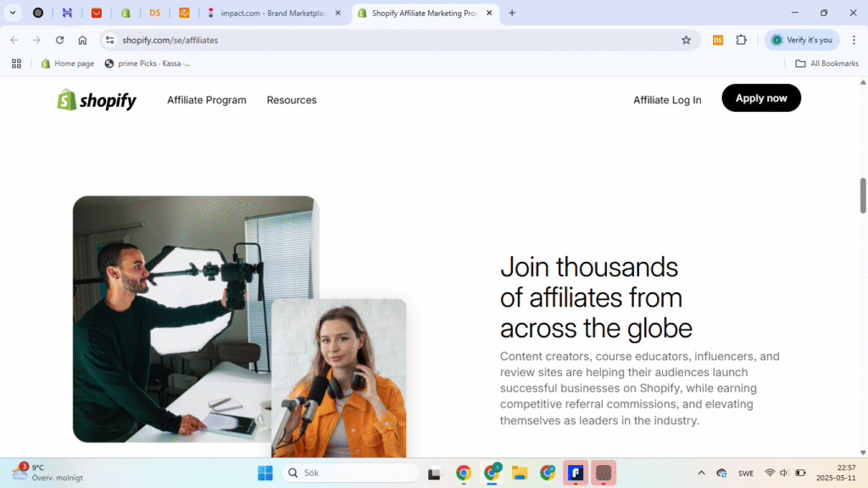Open the cloud sync tray icon
This screenshot has height=488, width=868.
721,473
